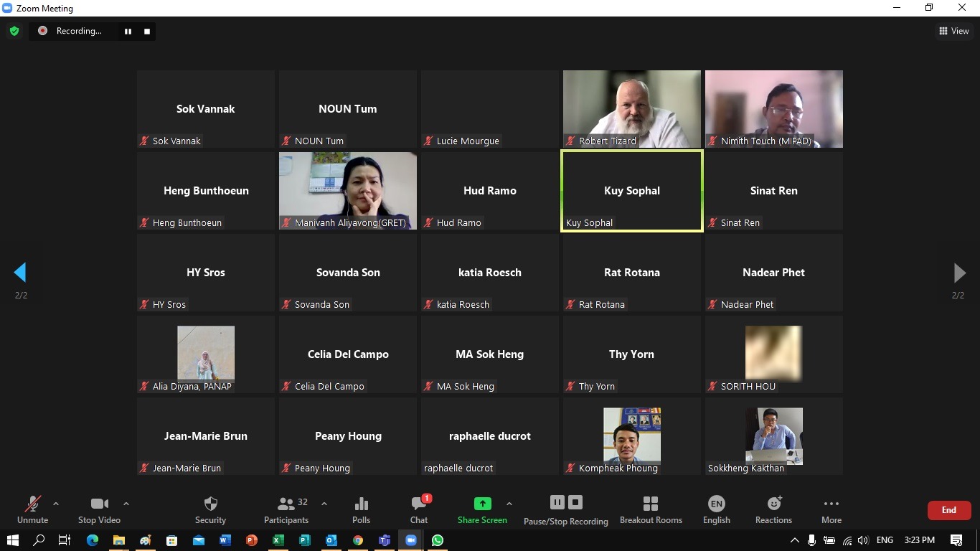
Task: Open the Participants panel
Action: click(286, 509)
